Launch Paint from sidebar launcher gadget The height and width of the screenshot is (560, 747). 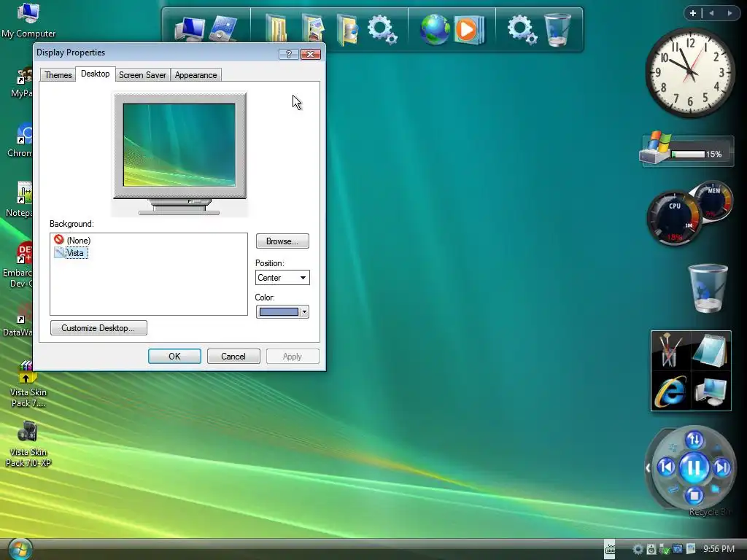tap(671, 351)
